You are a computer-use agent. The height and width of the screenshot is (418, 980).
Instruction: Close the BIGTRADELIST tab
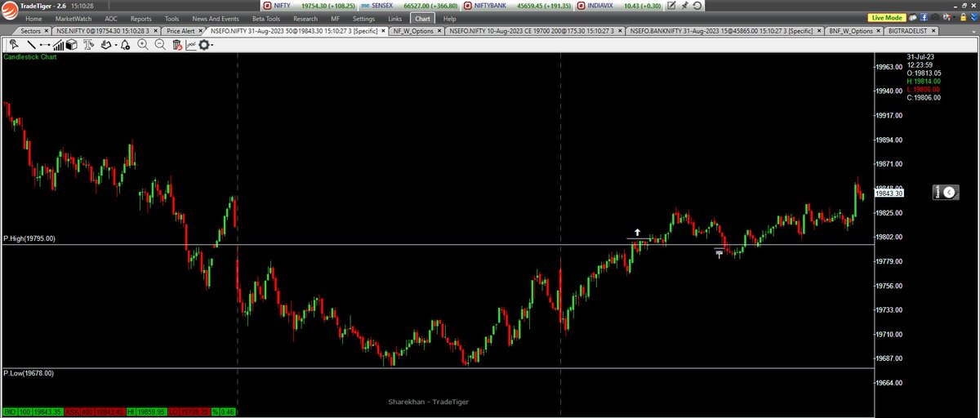point(932,31)
